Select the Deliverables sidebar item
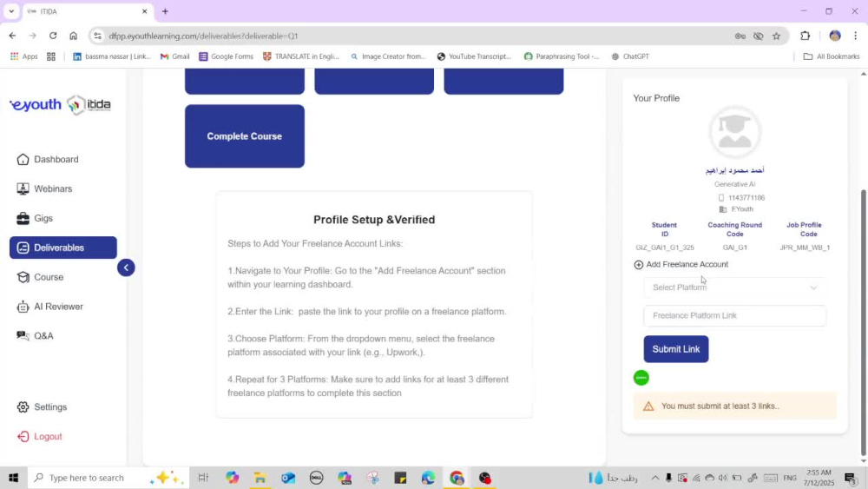 (63, 248)
